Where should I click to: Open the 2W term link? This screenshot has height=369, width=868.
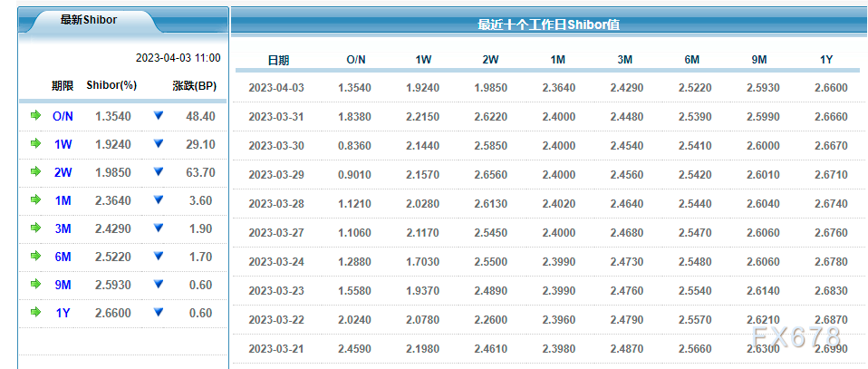pos(63,173)
